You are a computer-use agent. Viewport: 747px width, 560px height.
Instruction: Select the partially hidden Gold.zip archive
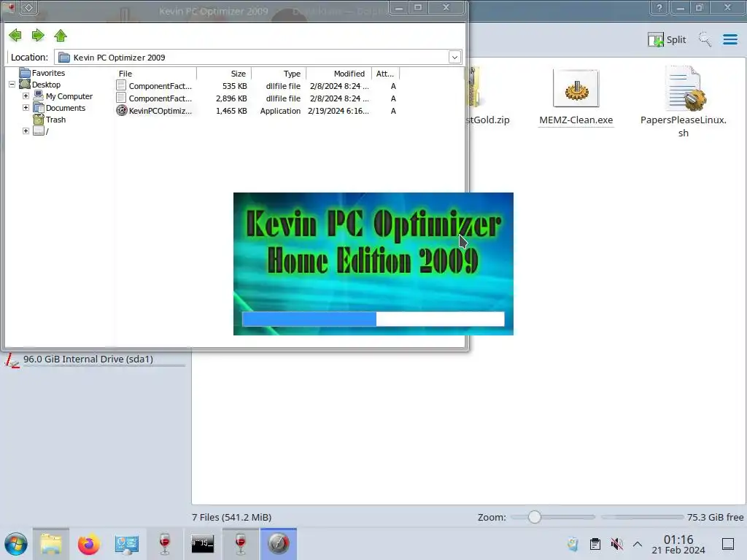click(487, 97)
